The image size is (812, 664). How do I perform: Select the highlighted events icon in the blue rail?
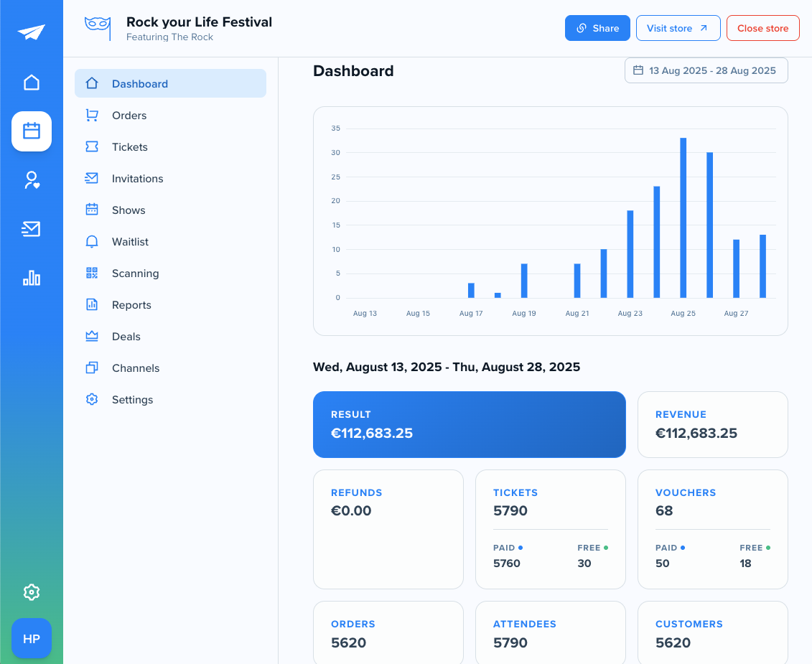pyautogui.click(x=32, y=131)
